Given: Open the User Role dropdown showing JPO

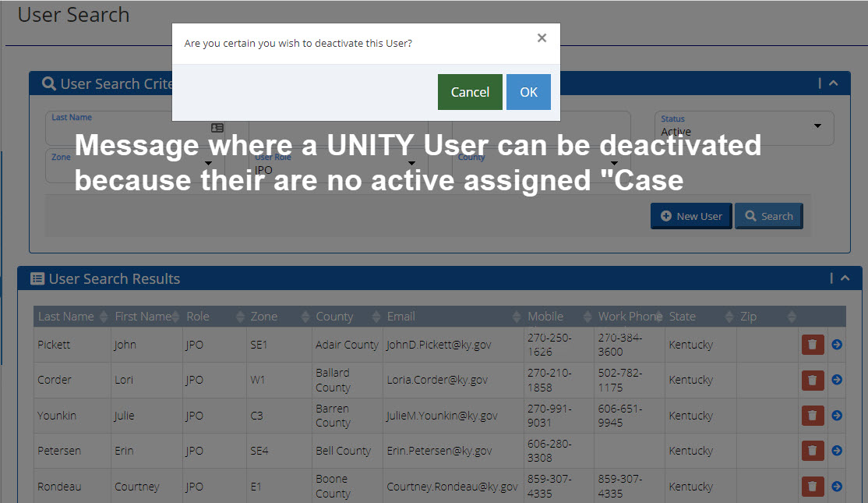Looking at the screenshot, I should pyautogui.click(x=411, y=163).
